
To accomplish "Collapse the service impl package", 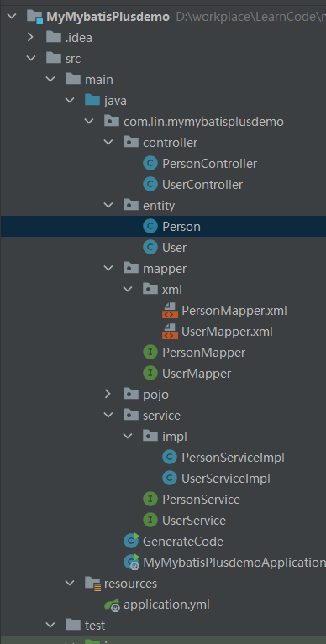I will click(128, 436).
